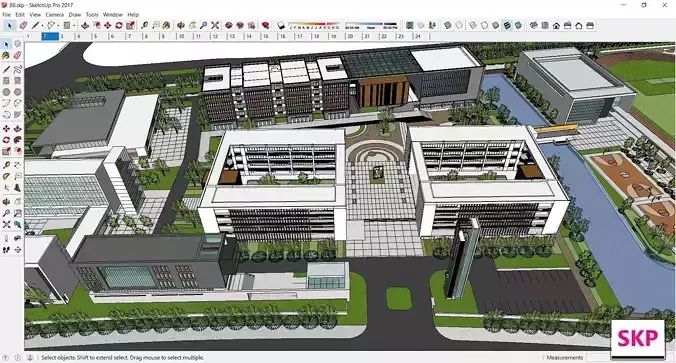Switch to Top view icon
This screenshot has width=676, height=363.
(545, 25)
